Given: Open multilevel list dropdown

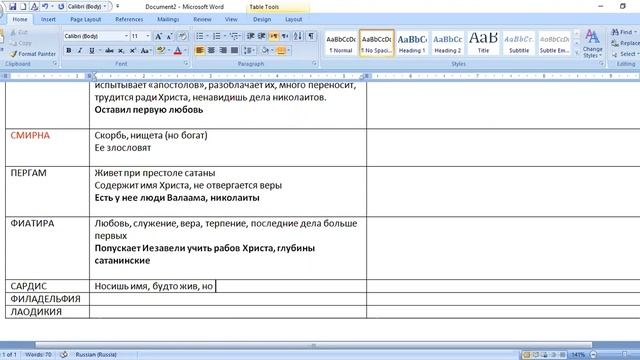Looking at the screenshot, I should click(235, 36).
